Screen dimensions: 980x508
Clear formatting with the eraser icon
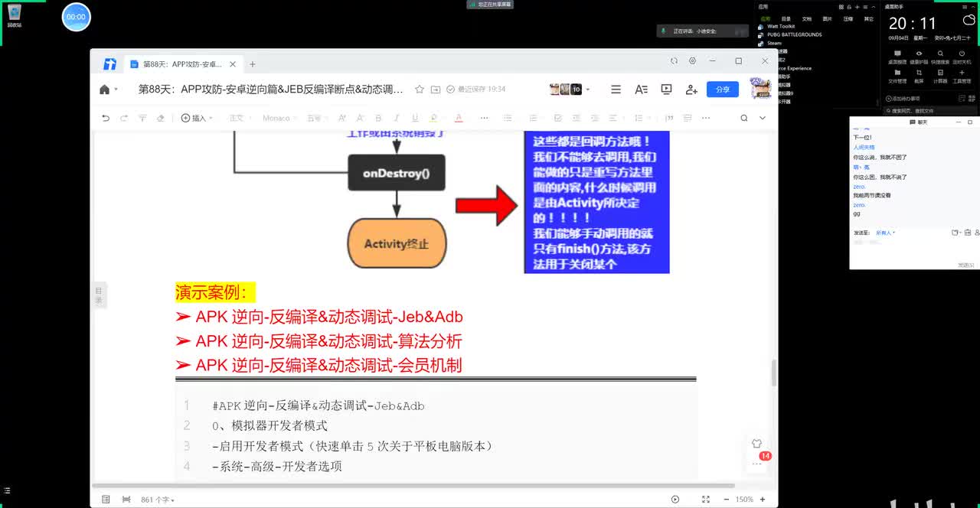tap(160, 118)
